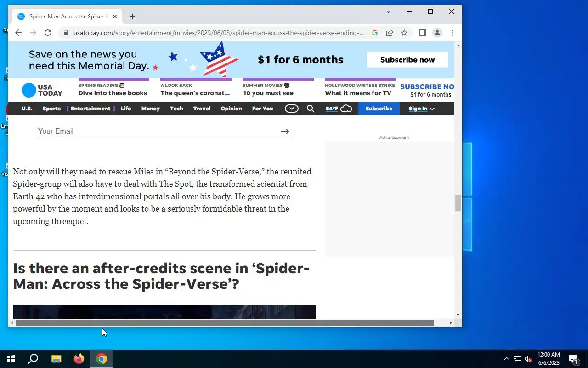
Task: Open File Explorer from taskbar
Action: pos(56,359)
